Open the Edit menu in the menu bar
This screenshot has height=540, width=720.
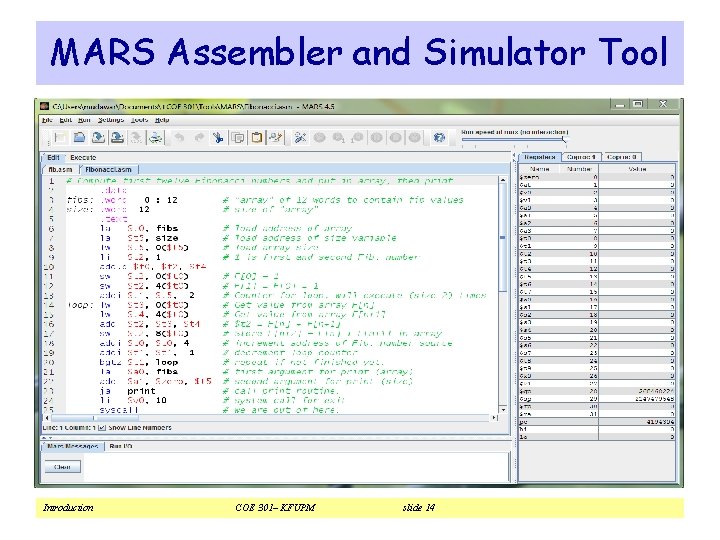pyautogui.click(x=66, y=120)
